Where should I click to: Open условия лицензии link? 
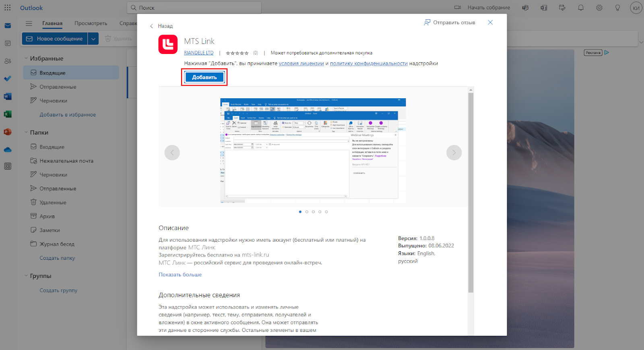pyautogui.click(x=301, y=64)
